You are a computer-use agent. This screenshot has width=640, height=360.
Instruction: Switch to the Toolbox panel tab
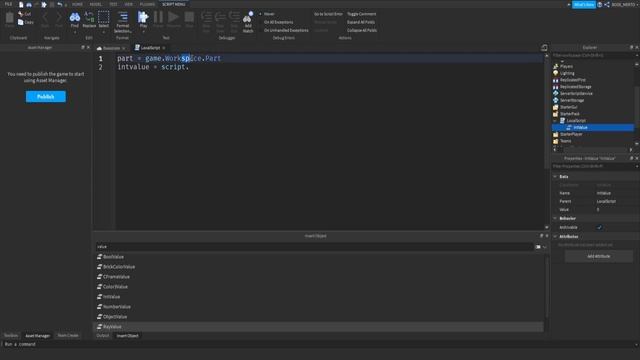(x=11, y=336)
